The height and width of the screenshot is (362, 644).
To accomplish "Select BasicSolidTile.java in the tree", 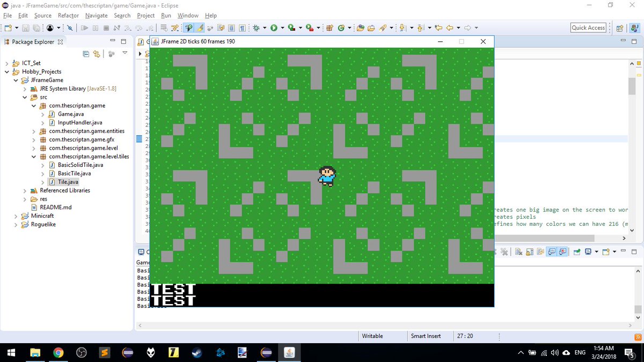I will point(80,165).
